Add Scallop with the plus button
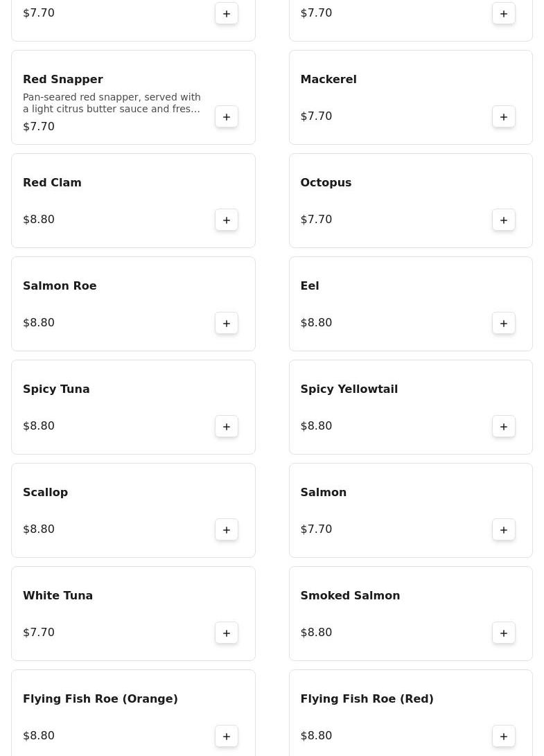 pyautogui.click(x=227, y=529)
